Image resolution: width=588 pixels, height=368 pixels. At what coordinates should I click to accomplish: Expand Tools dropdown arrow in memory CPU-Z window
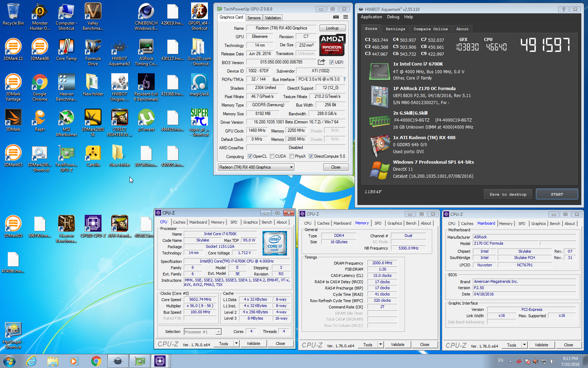coord(380,345)
